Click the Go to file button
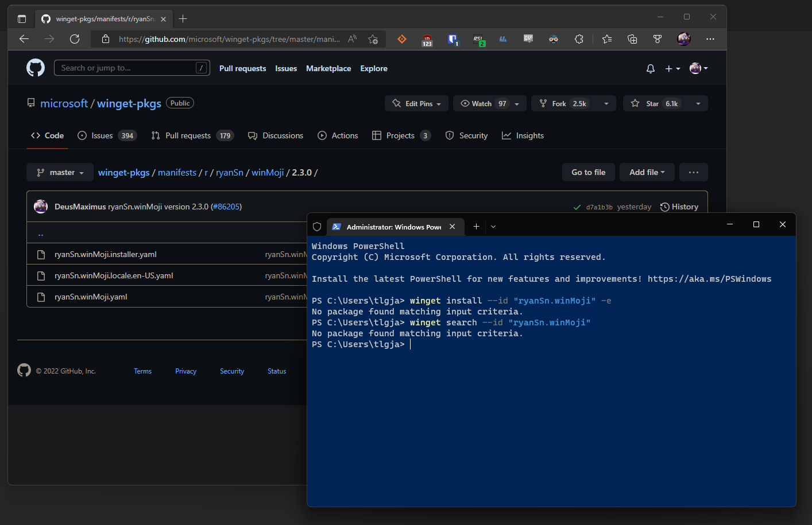The height and width of the screenshot is (525, 812). tap(588, 172)
